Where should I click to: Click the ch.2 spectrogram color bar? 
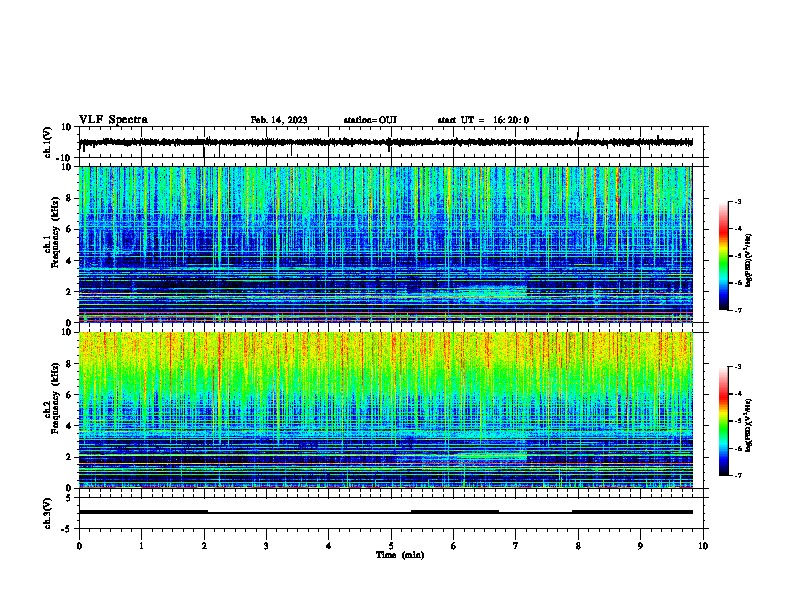point(723,421)
